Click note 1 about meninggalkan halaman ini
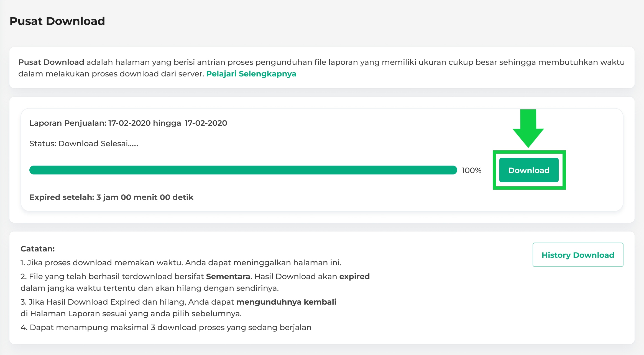Image resolution: width=644 pixels, height=355 pixels. coord(181,263)
